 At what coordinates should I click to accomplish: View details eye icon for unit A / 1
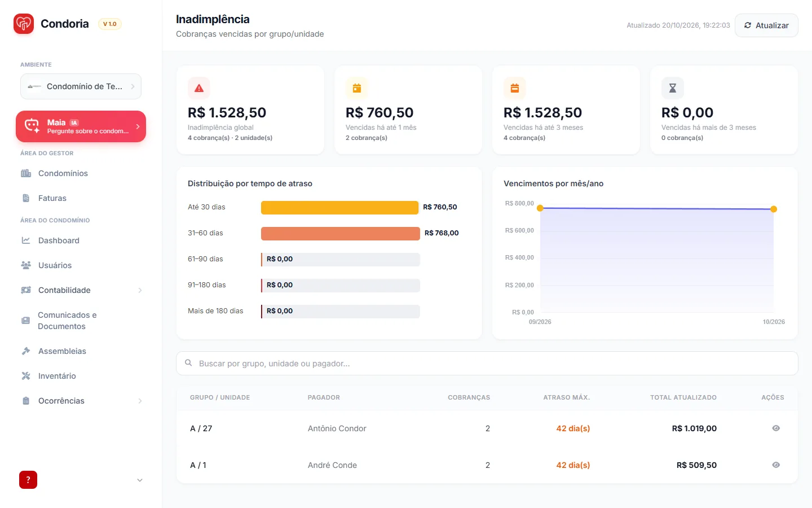(776, 465)
